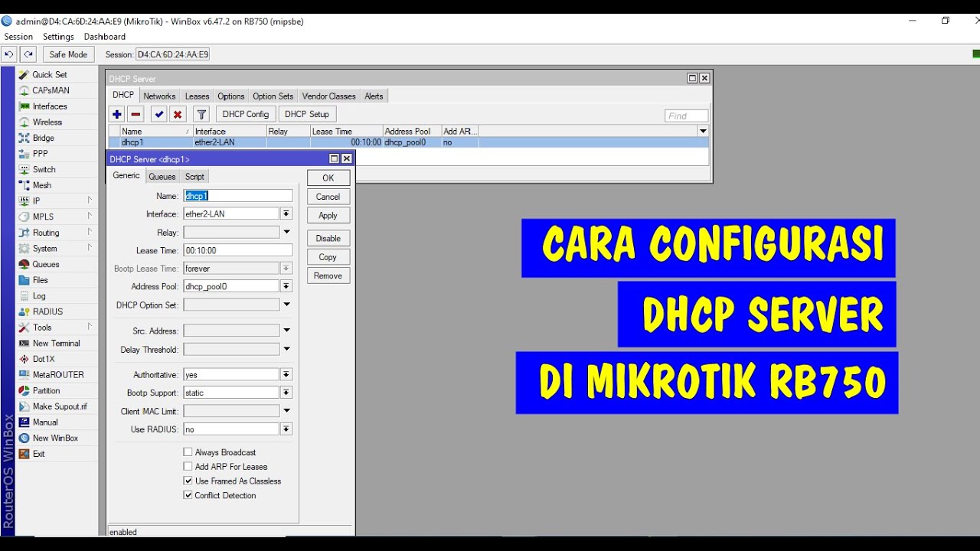980x551 pixels.
Task: Expand the Relay field arrow
Action: tap(286, 233)
